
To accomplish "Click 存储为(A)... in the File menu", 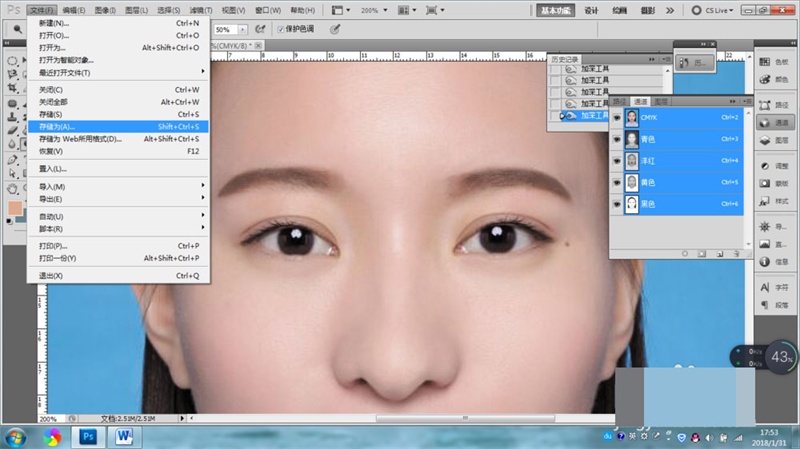I will pyautogui.click(x=57, y=127).
